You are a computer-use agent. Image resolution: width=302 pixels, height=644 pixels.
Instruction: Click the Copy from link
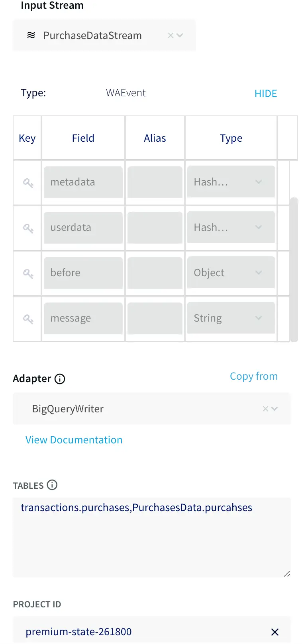click(254, 376)
